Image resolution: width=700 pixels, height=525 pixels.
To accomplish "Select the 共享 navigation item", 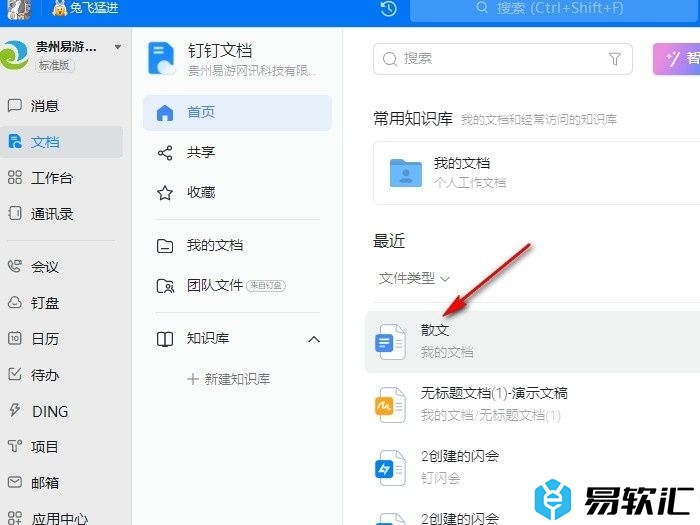I will (238, 153).
